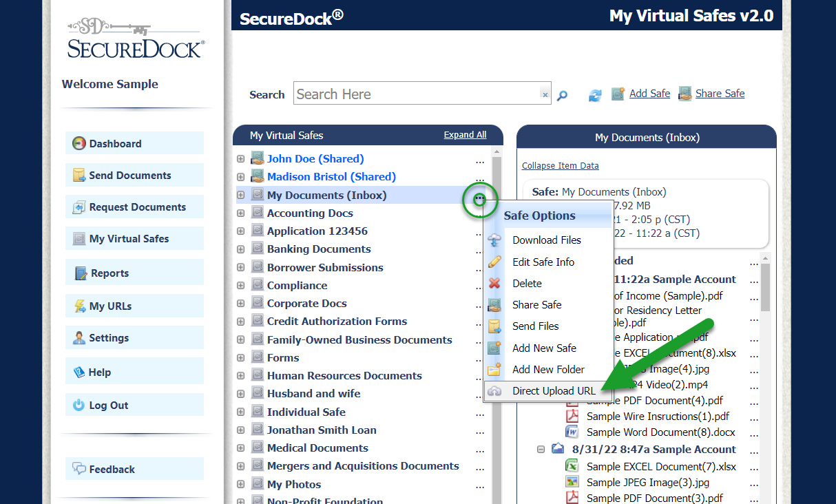Click the Edit Safe Info pencil icon

pos(494,262)
